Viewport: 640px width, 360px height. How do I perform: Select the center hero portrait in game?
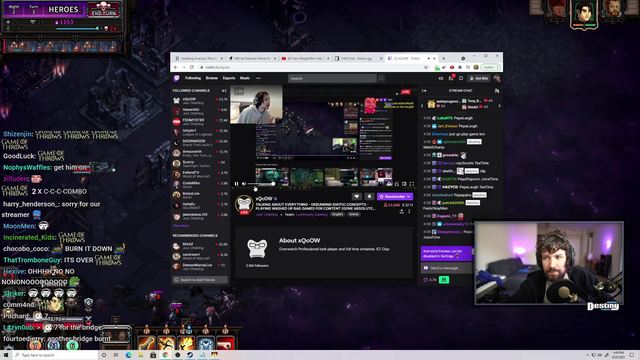point(584,14)
